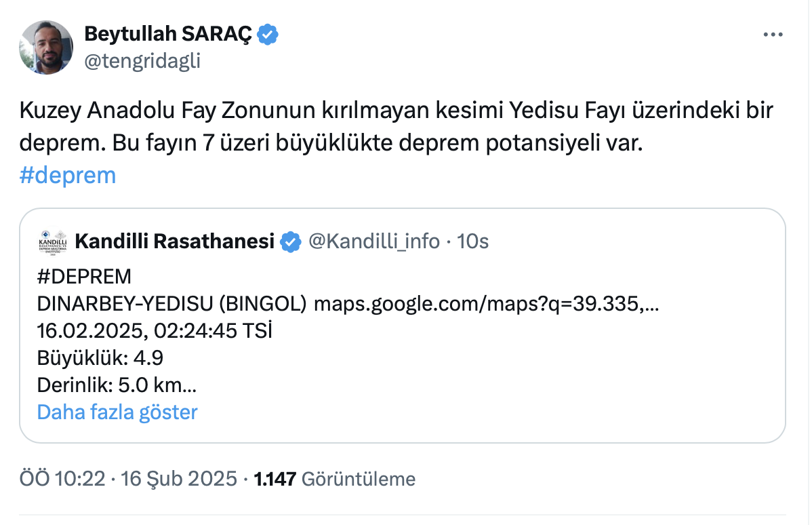Screen dimensions: 812x525
Task: Click the verified badge beside Kandilli Rasathanesi
Action: click(x=291, y=241)
